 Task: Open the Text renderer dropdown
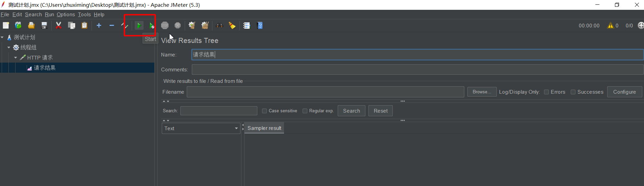(201, 129)
